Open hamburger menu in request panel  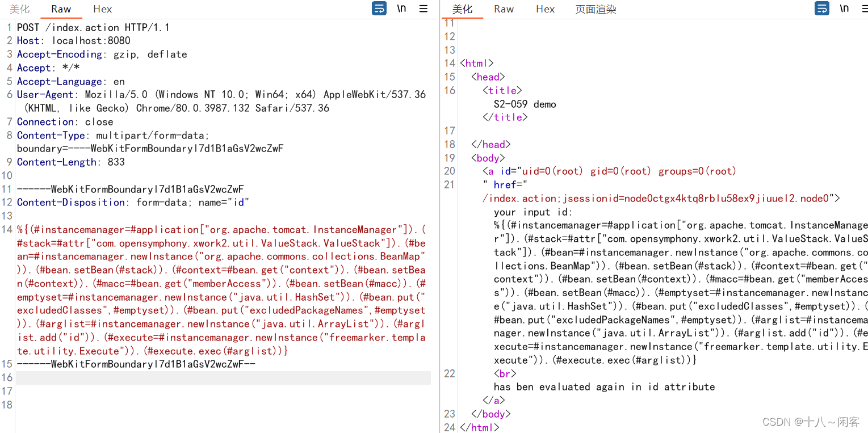tap(423, 9)
